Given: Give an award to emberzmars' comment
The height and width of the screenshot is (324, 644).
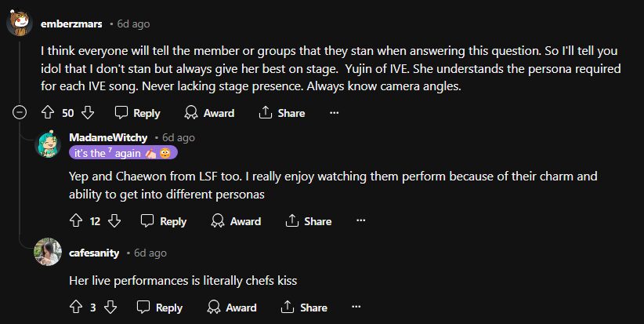Looking at the screenshot, I should point(209,113).
